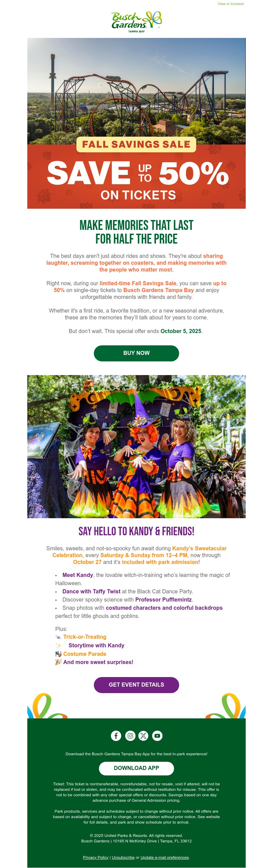Click the BUY NOW button
The image size is (273, 868).
tap(136, 353)
